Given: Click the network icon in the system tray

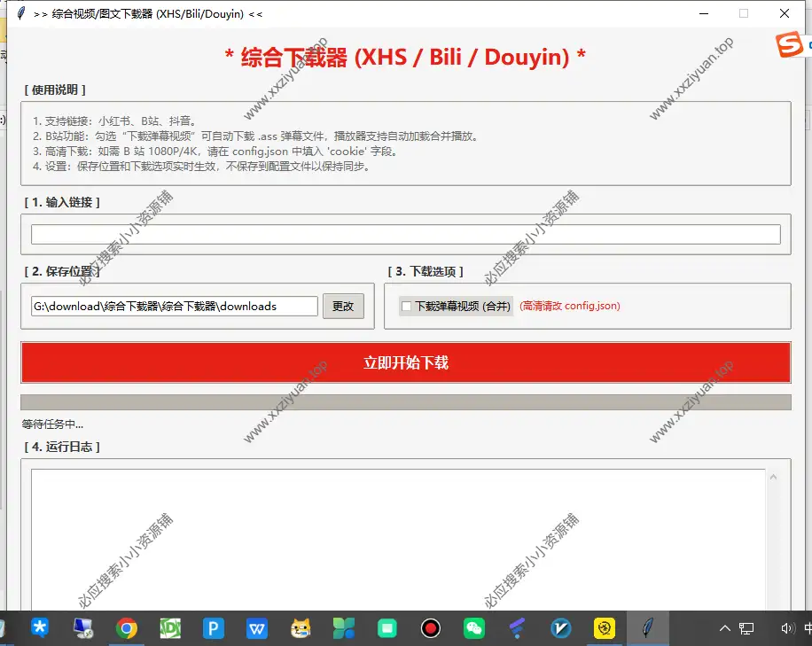Looking at the screenshot, I should coord(746,628).
